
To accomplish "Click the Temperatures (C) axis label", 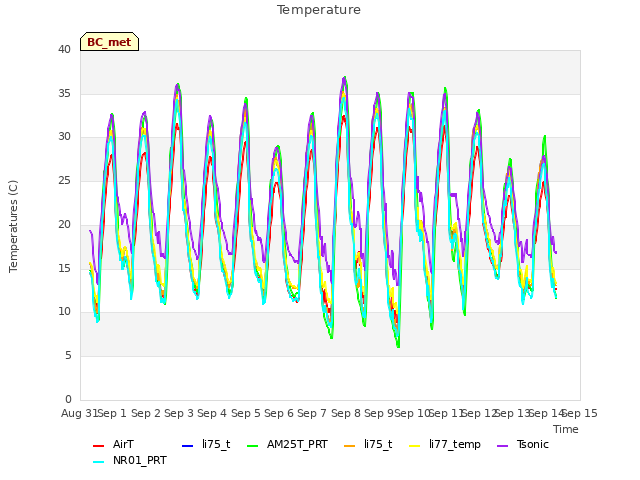I will point(13,226).
